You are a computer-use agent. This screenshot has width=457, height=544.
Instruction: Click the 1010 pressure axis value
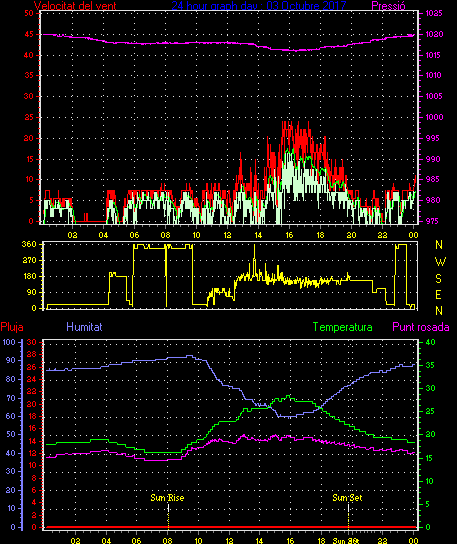(x=434, y=75)
